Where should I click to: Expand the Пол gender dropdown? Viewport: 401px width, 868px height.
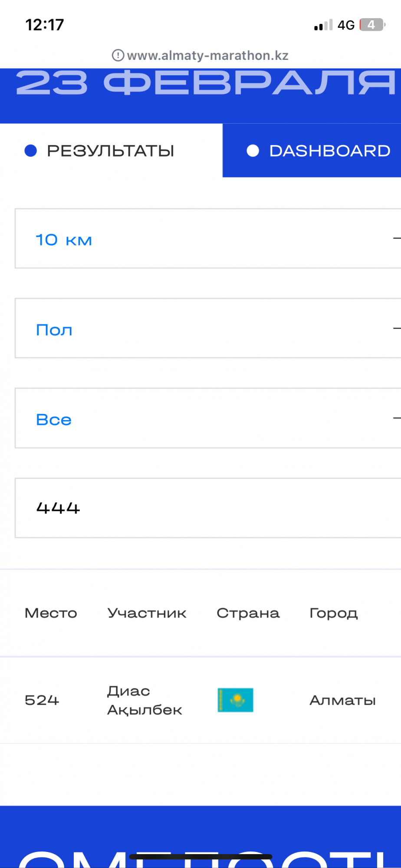(208, 329)
